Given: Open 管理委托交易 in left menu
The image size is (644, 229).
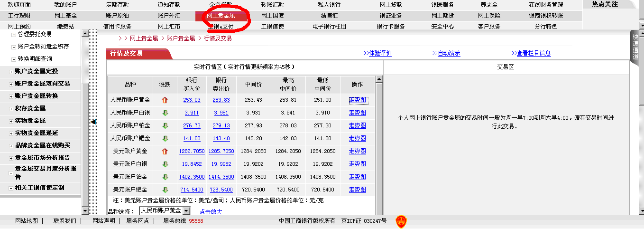Looking at the screenshot, I should [x=35, y=35].
